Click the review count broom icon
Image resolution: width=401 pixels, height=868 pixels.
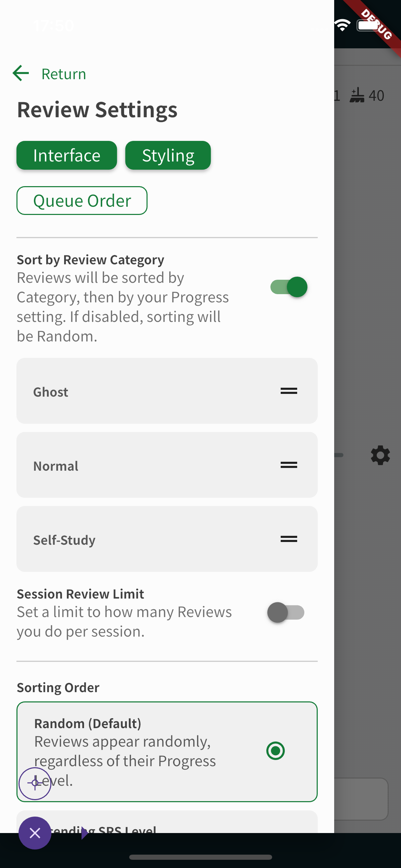click(357, 95)
